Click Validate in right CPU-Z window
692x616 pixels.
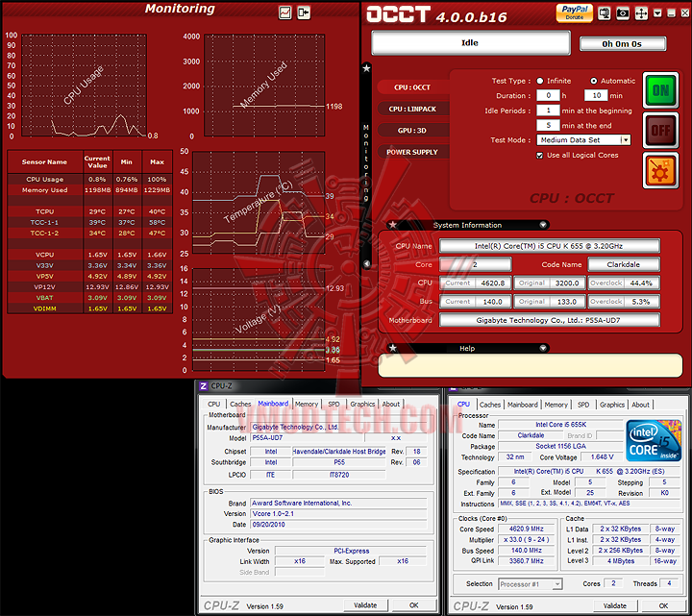point(615,605)
